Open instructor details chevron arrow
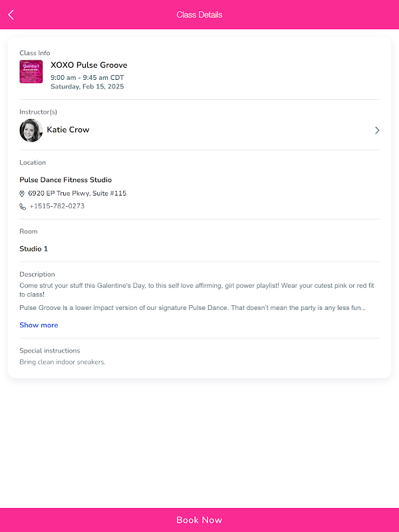The image size is (399, 532). 377,130
